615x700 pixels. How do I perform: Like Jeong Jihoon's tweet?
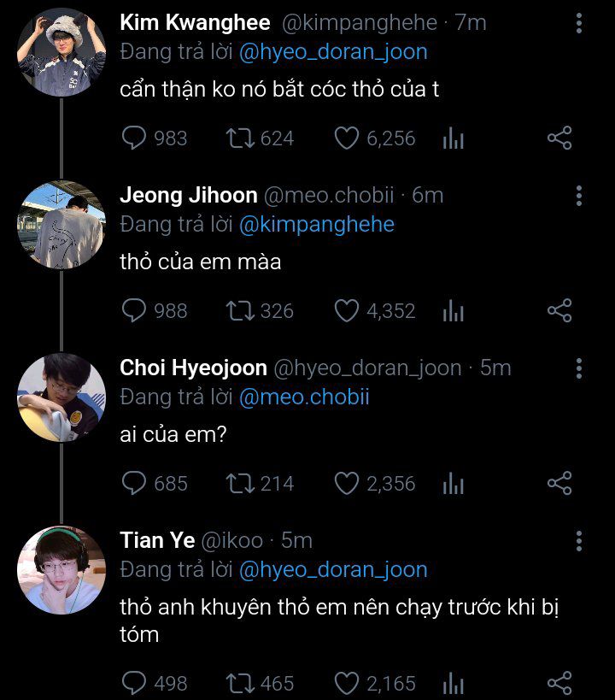pyautogui.click(x=346, y=311)
